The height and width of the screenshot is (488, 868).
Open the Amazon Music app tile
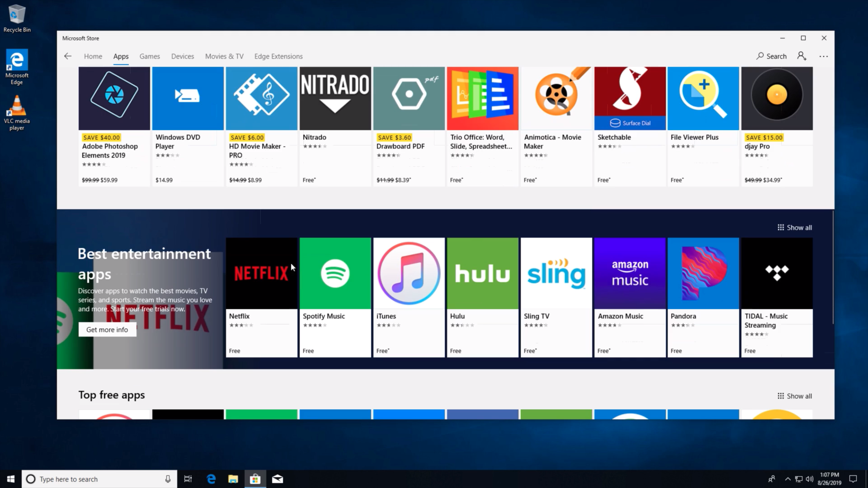point(630,297)
